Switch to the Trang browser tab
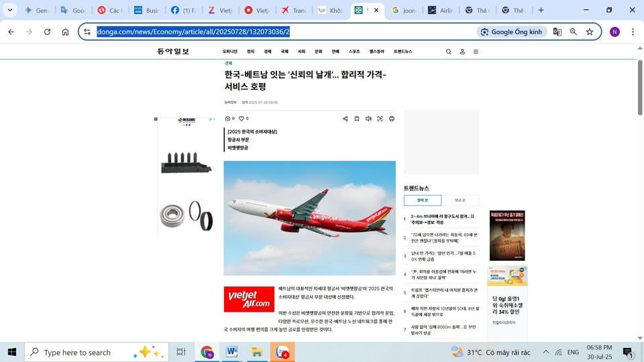The height and width of the screenshot is (362, 644). (x=294, y=10)
